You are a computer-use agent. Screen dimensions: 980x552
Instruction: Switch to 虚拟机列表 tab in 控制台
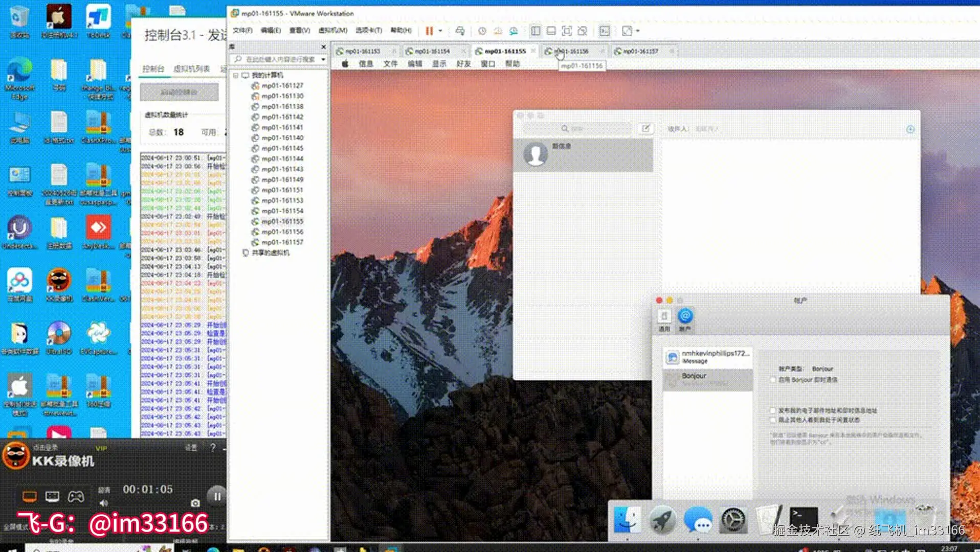(x=191, y=69)
